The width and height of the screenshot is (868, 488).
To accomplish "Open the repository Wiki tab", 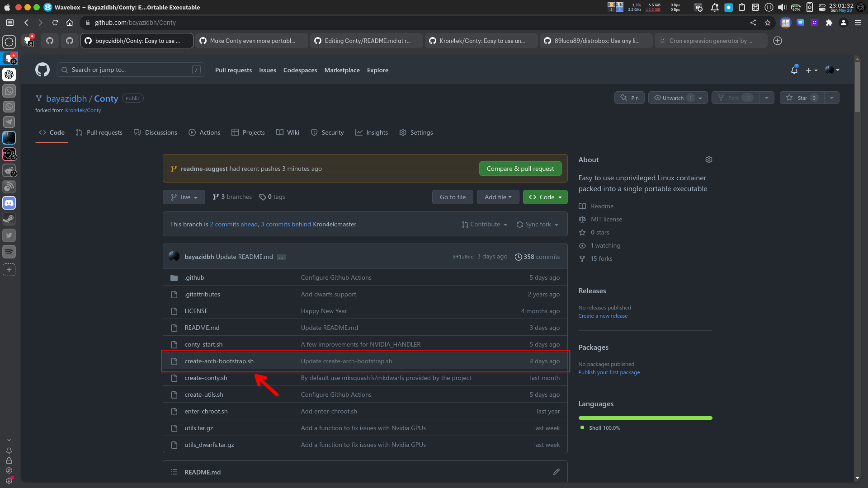I will tap(288, 132).
